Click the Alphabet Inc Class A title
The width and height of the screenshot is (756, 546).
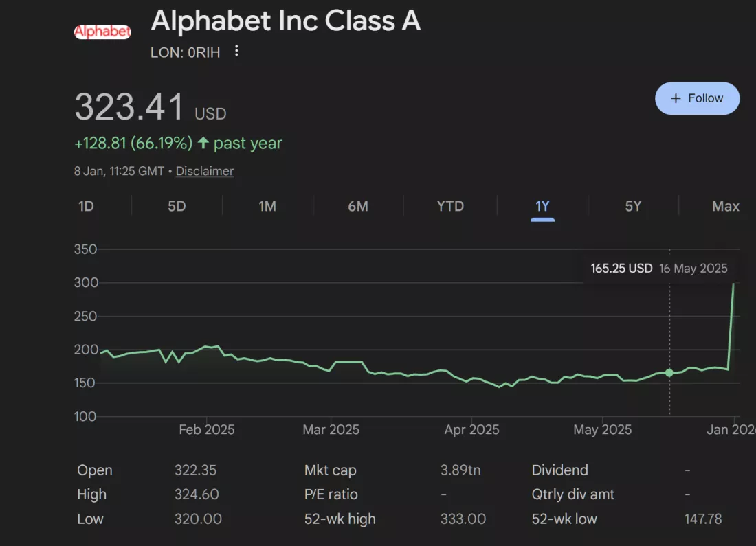(286, 21)
